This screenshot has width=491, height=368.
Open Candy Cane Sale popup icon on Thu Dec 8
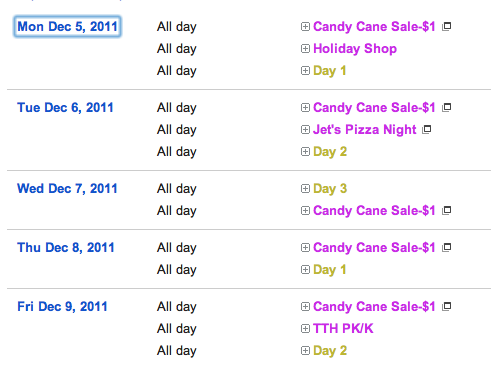click(446, 247)
